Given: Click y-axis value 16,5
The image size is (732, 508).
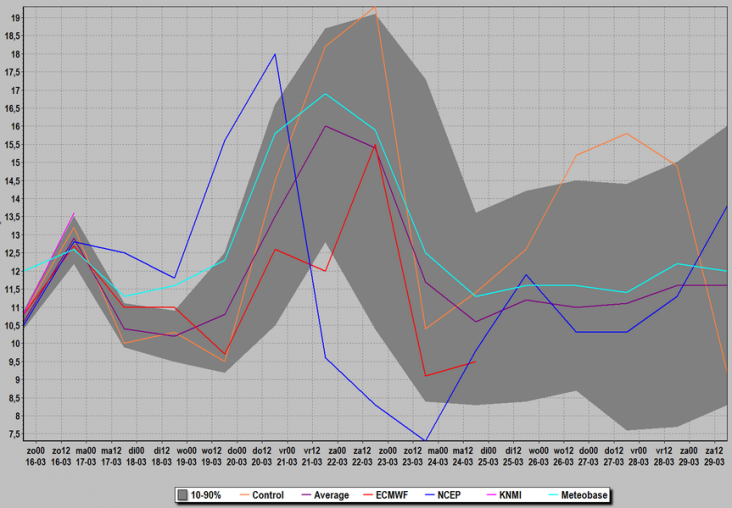Looking at the screenshot, I should point(12,108).
